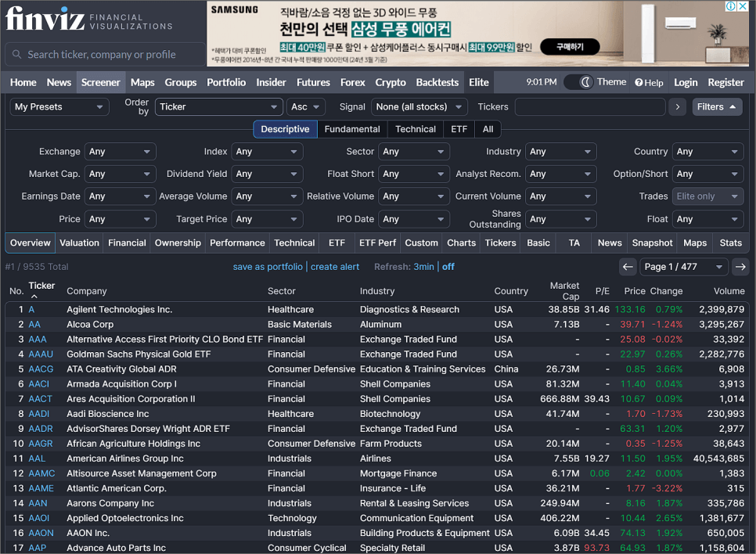The width and height of the screenshot is (756, 554).
Task: Open the Elite menu item
Action: (479, 82)
